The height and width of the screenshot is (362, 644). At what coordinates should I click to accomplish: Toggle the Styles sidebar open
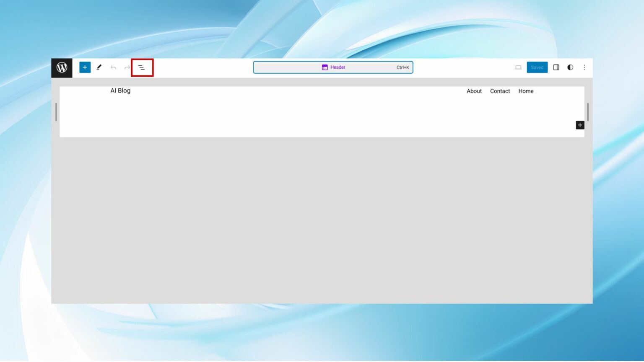570,67
